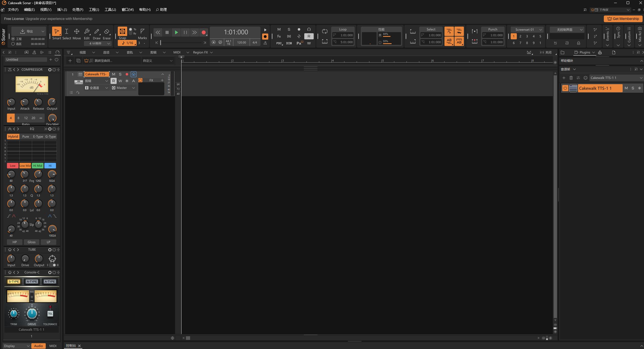Open the Display dropdown at bottom left

(17, 346)
